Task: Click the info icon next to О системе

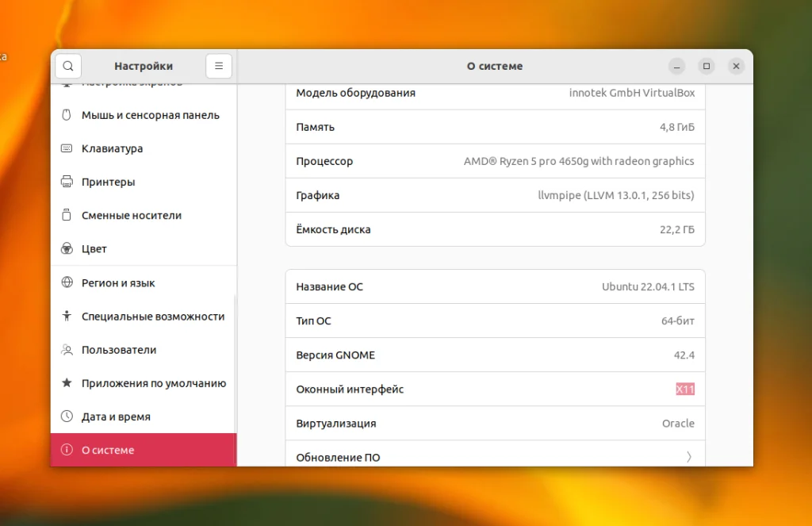Action: click(x=66, y=450)
